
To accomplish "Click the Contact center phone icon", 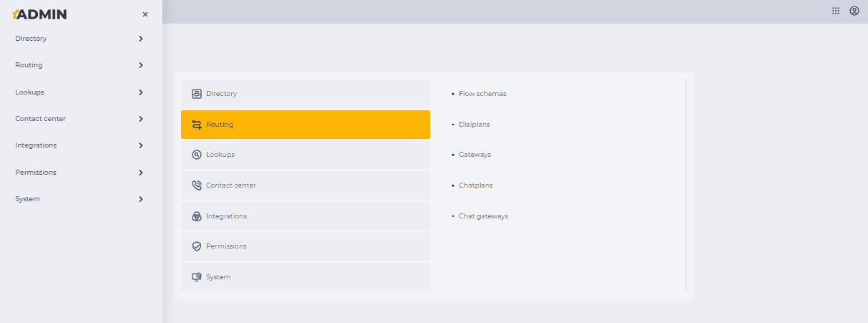I will tap(197, 185).
